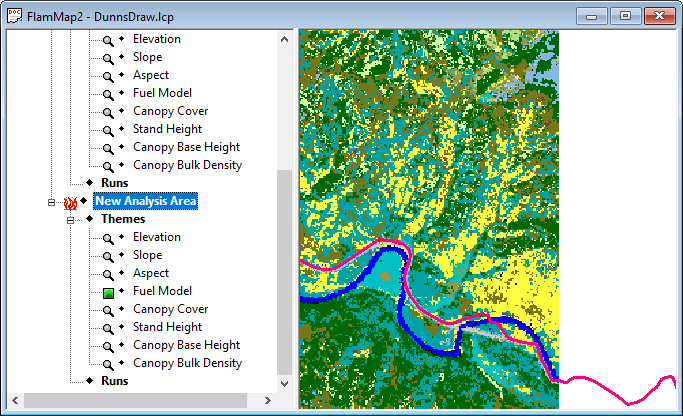Click the fire icon of New Analysis Area
The height and width of the screenshot is (416, 683).
coord(70,203)
